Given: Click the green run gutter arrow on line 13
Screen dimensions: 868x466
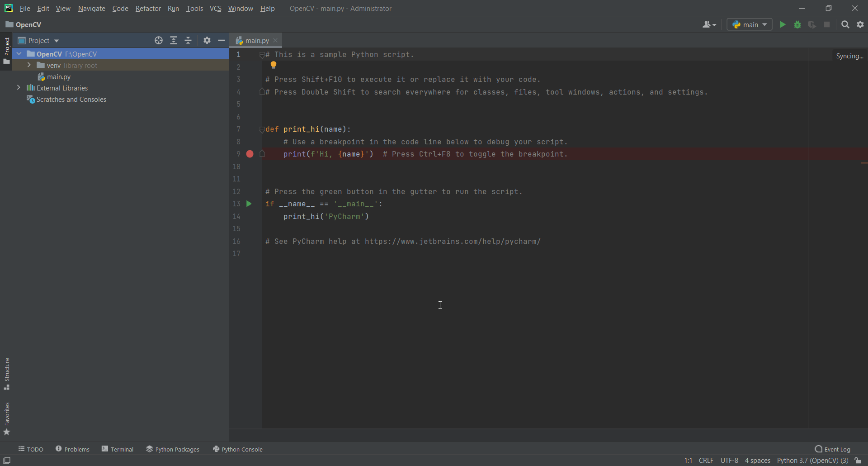Looking at the screenshot, I should [249, 204].
